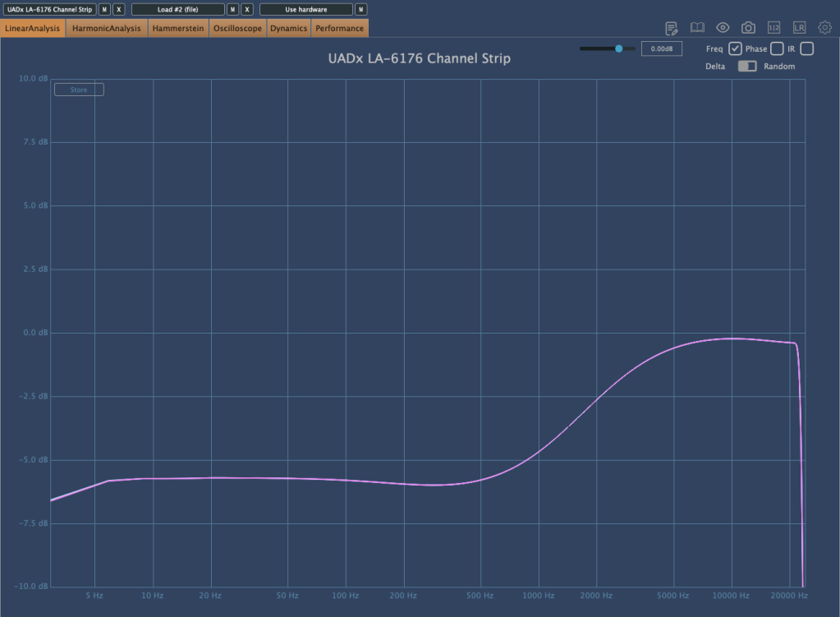Open the Load #2 (file) selector
This screenshot has width=840, height=617.
(x=177, y=10)
